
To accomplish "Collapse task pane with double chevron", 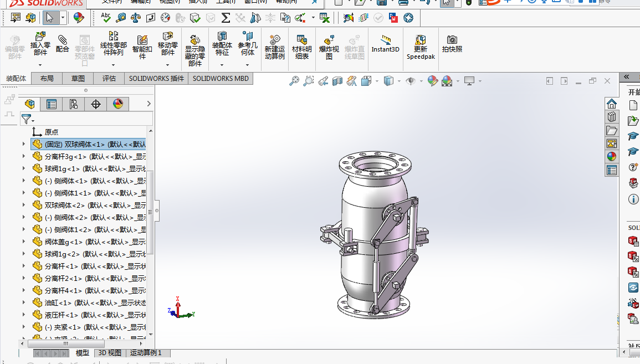I will point(626,76).
